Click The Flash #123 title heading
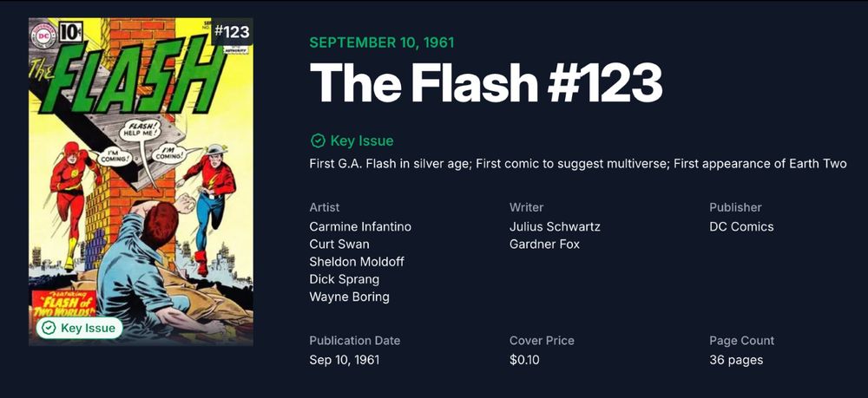Screen dimensions: 868x398 point(485,83)
